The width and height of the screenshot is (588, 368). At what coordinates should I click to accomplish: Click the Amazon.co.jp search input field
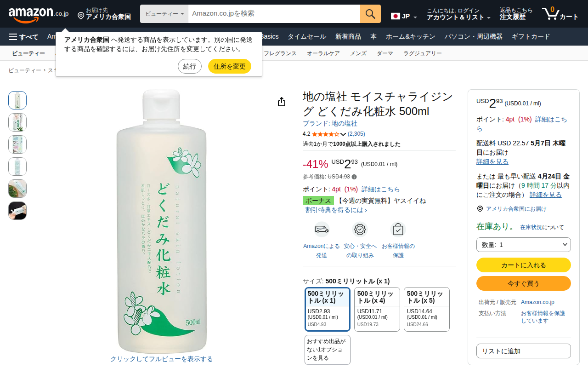(x=274, y=14)
